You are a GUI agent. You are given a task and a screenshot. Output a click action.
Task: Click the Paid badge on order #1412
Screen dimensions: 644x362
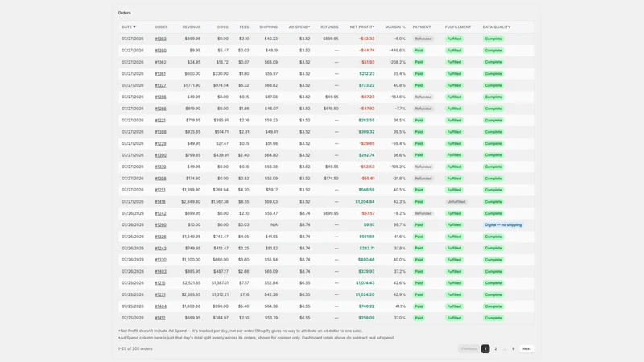tap(419, 318)
